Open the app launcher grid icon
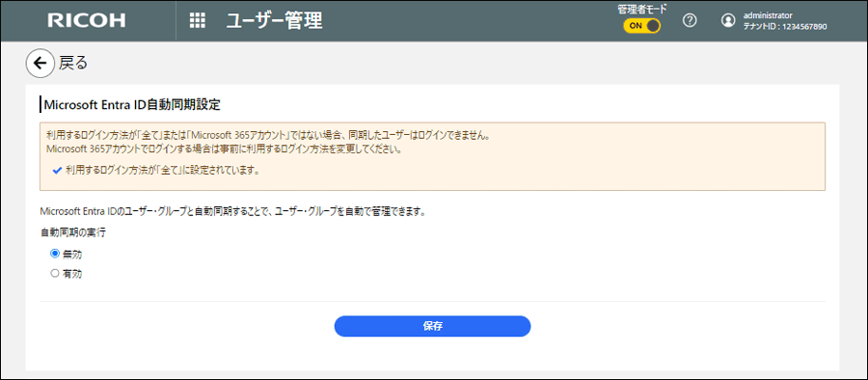Viewport: 868px width, 380px height. coord(198,21)
